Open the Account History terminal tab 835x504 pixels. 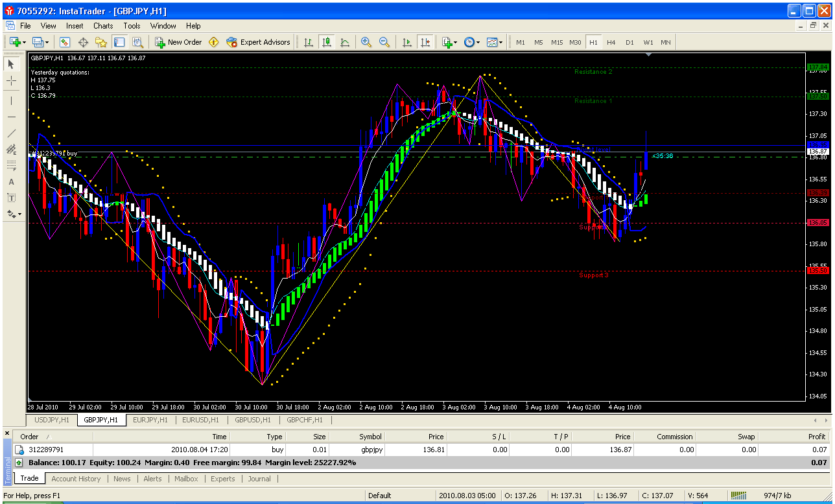pos(76,479)
